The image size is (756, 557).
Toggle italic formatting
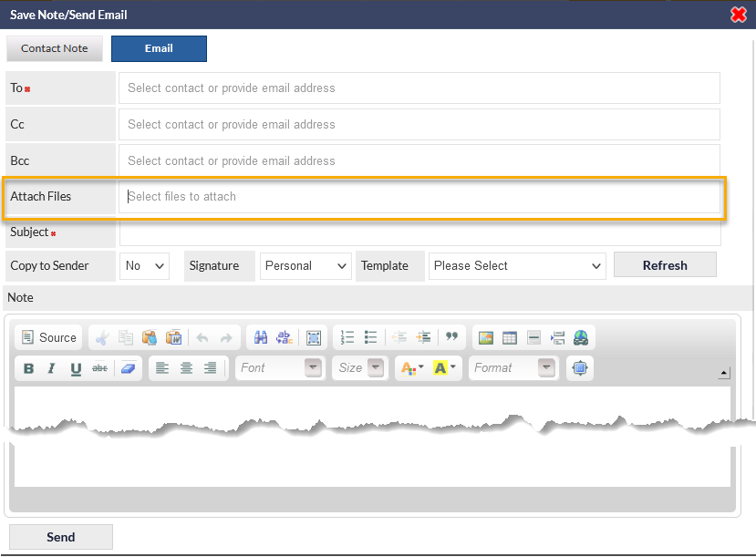tap(52, 368)
